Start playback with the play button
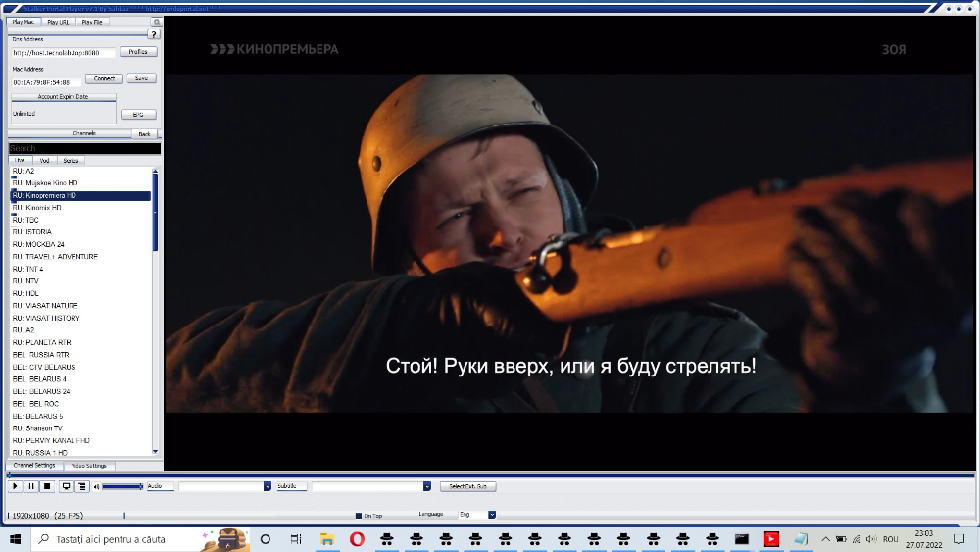The height and width of the screenshot is (552, 980). 15,486
